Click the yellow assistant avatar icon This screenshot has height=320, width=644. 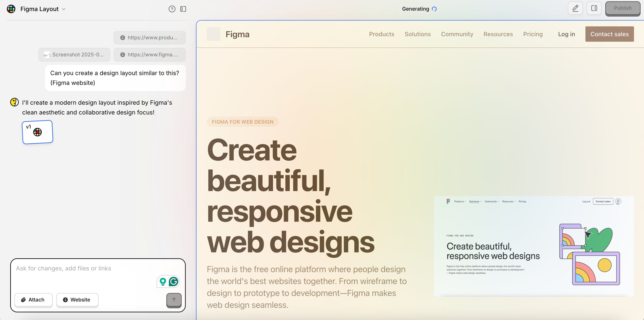(x=14, y=102)
